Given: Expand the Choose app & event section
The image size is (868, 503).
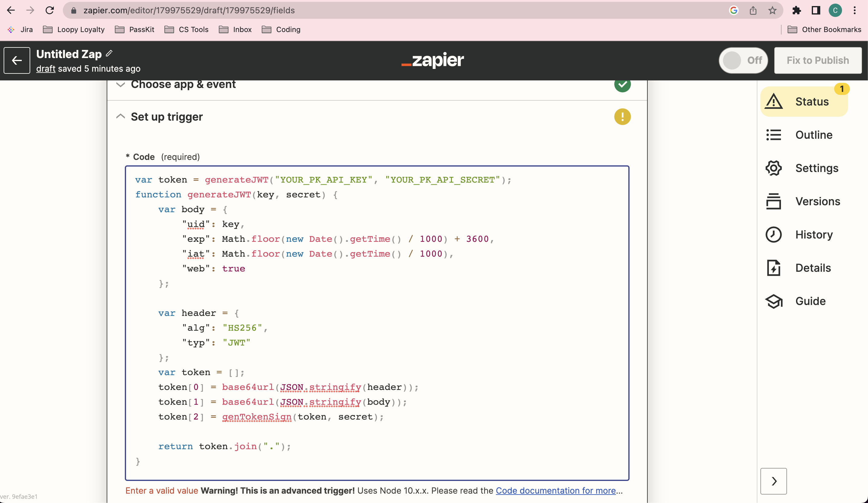Looking at the screenshot, I should pos(120,85).
